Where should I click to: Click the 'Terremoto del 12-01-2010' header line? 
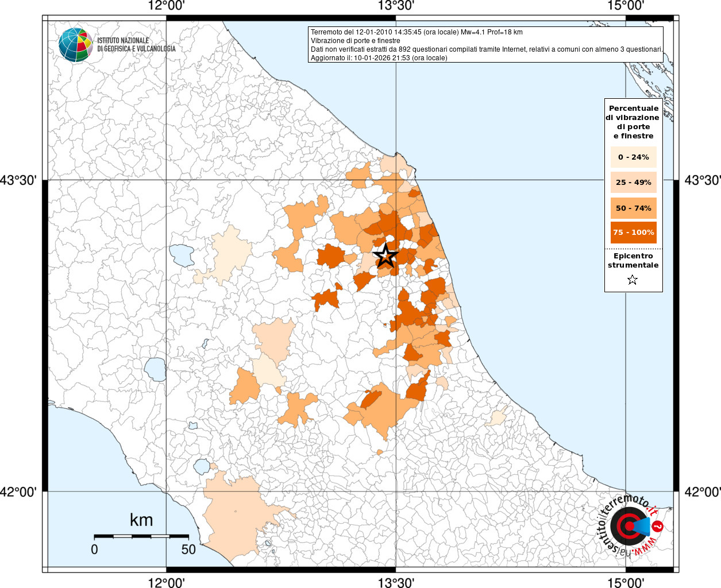tap(417, 32)
